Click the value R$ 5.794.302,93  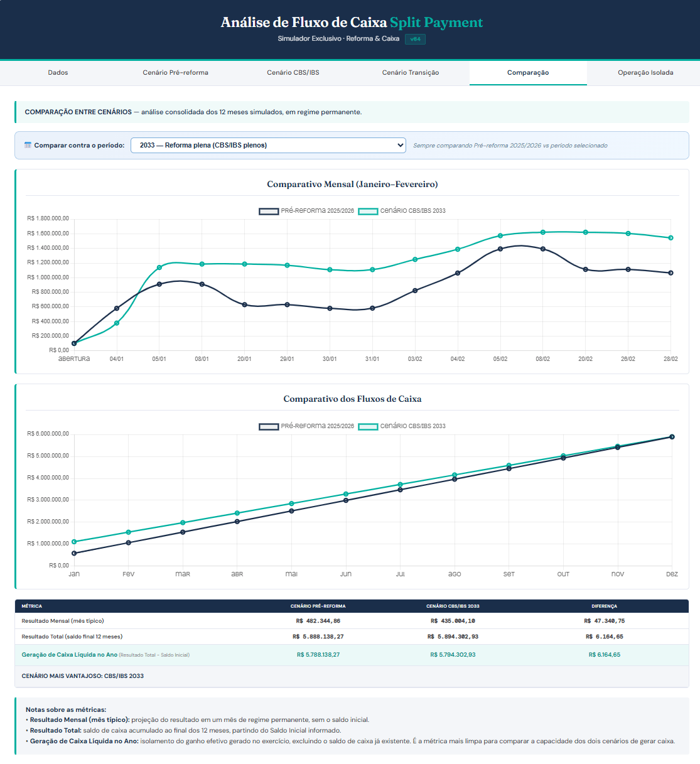[x=453, y=655]
